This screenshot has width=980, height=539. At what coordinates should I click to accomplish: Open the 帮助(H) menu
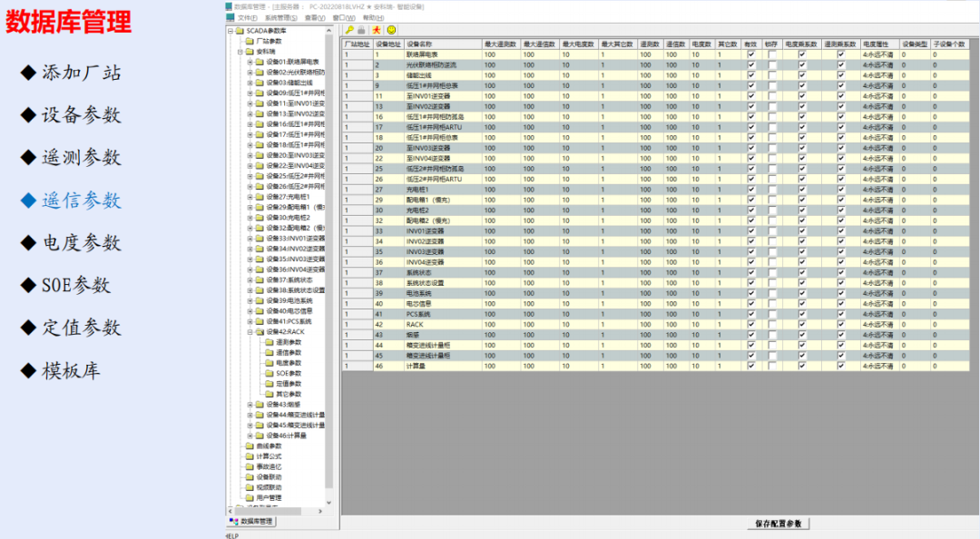[x=373, y=18]
